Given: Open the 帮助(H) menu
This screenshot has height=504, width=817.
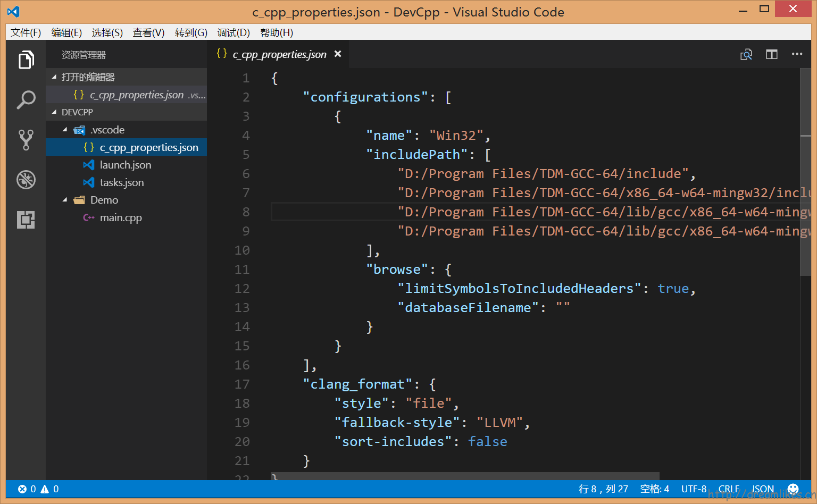Looking at the screenshot, I should point(277,32).
